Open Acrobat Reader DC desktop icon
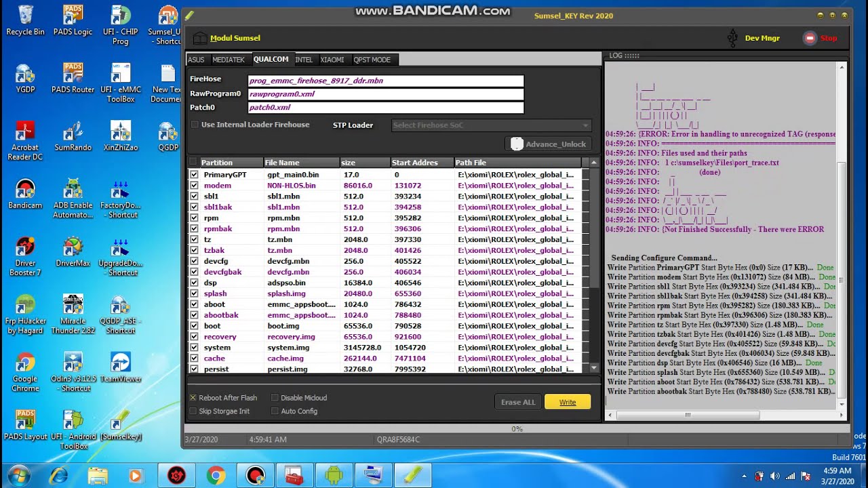Screen dimensions: 868x488 pos(25,141)
